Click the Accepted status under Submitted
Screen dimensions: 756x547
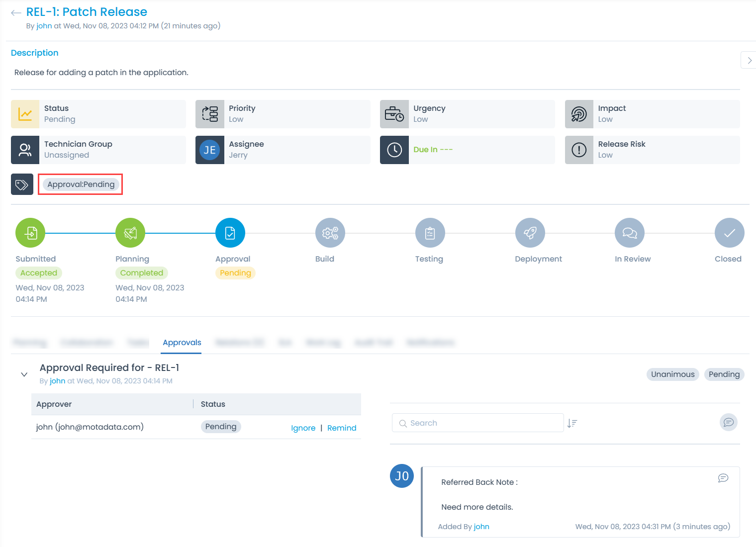pos(39,273)
